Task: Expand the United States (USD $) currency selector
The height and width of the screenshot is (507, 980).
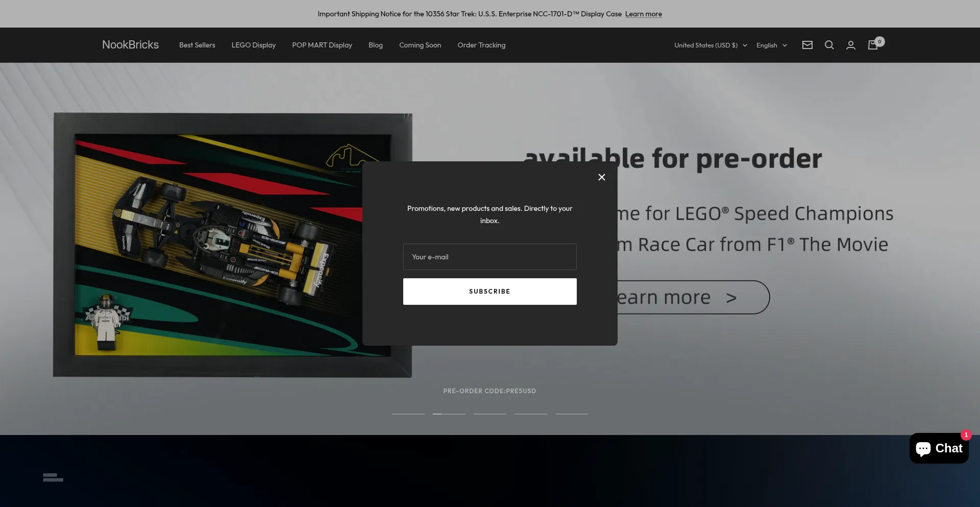Action: (x=710, y=45)
